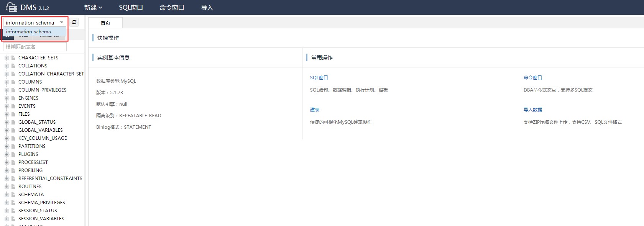Expand the EVENTS tree node
The width and height of the screenshot is (644, 226).
point(7,106)
